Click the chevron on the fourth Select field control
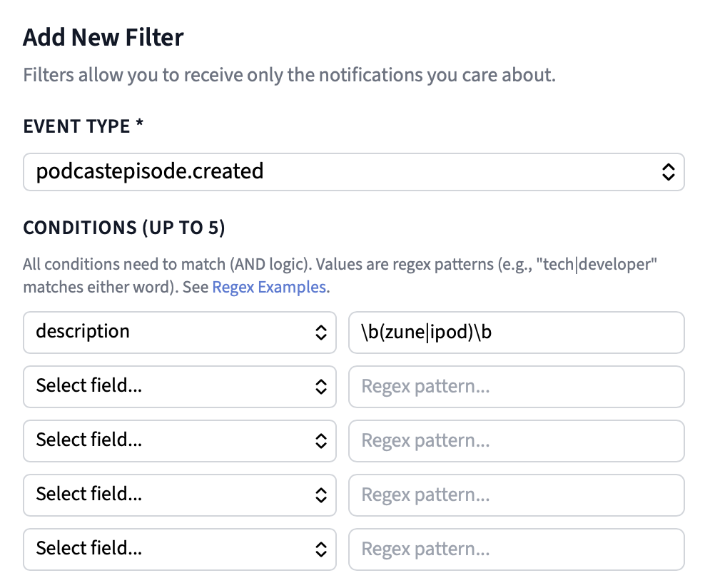This screenshot has height=588, width=705. click(322, 495)
